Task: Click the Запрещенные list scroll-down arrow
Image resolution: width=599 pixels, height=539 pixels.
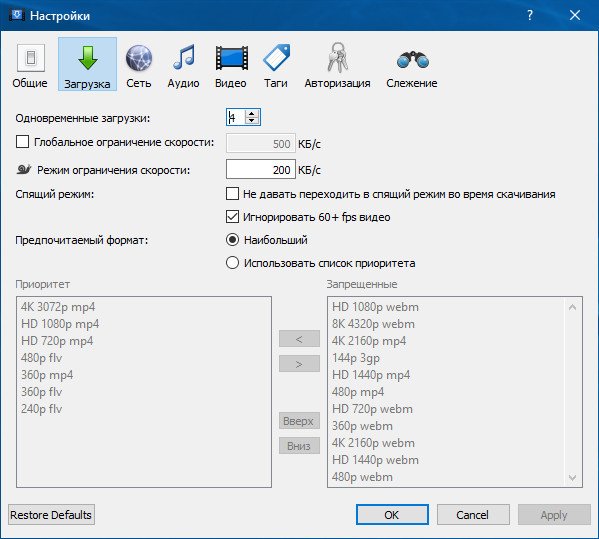Action: (x=572, y=477)
